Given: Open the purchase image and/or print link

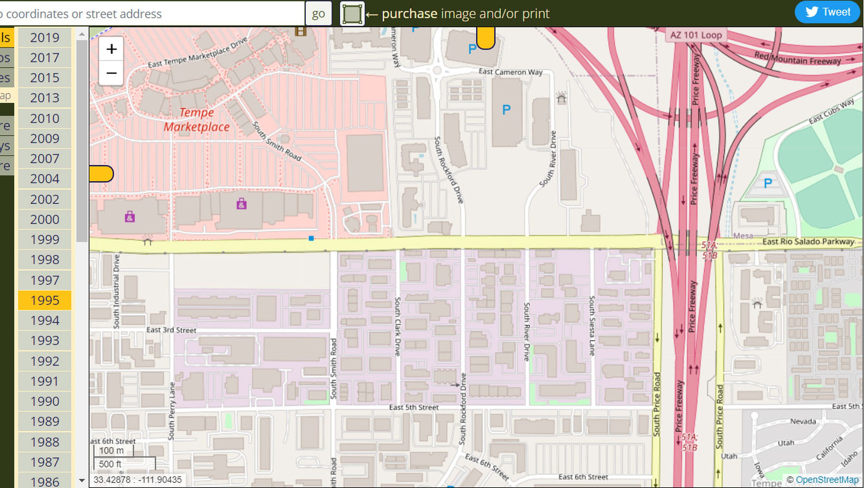Looking at the screenshot, I should coord(465,14).
